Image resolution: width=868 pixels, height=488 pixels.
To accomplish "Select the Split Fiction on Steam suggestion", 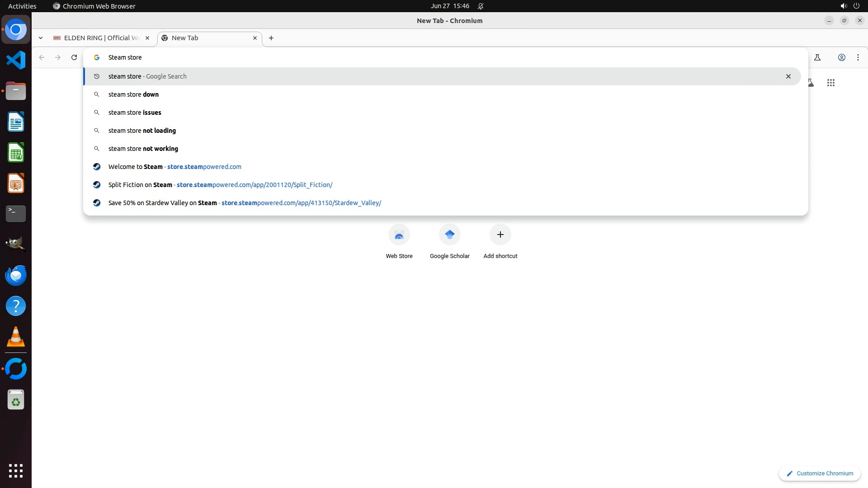I will tap(220, 185).
